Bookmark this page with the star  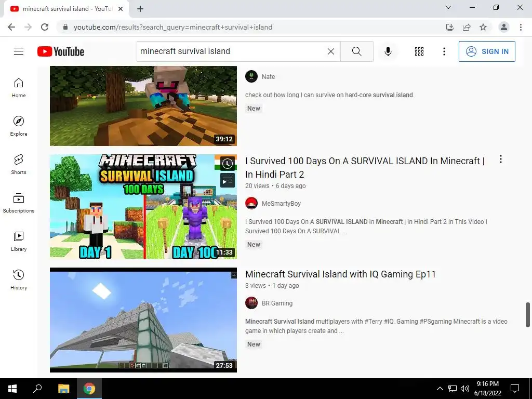pyautogui.click(x=483, y=27)
